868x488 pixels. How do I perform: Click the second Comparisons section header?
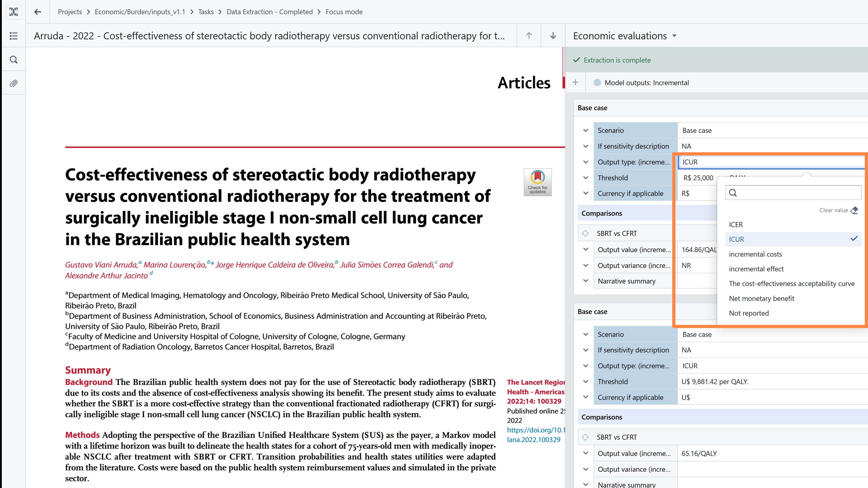[602, 417]
